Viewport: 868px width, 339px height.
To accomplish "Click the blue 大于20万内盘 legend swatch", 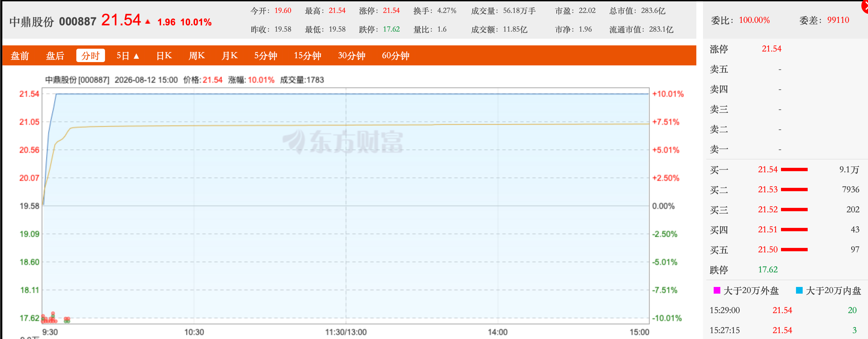I will (799, 290).
